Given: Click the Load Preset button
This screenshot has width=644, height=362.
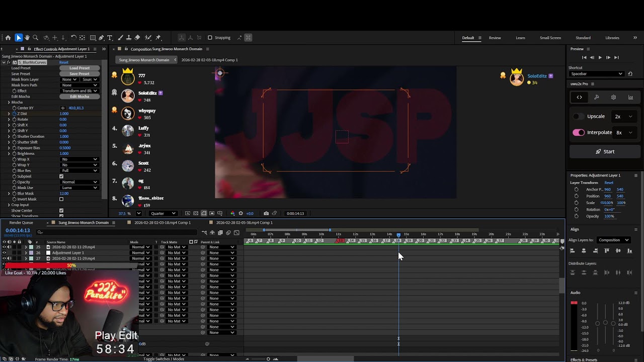Looking at the screenshot, I should (79, 68).
